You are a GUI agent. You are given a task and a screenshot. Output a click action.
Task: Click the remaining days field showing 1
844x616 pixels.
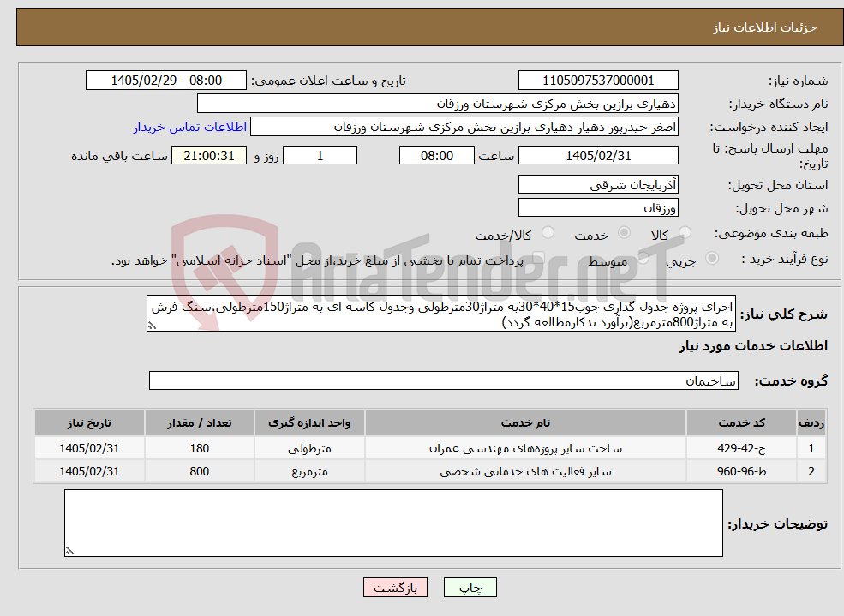(x=320, y=155)
